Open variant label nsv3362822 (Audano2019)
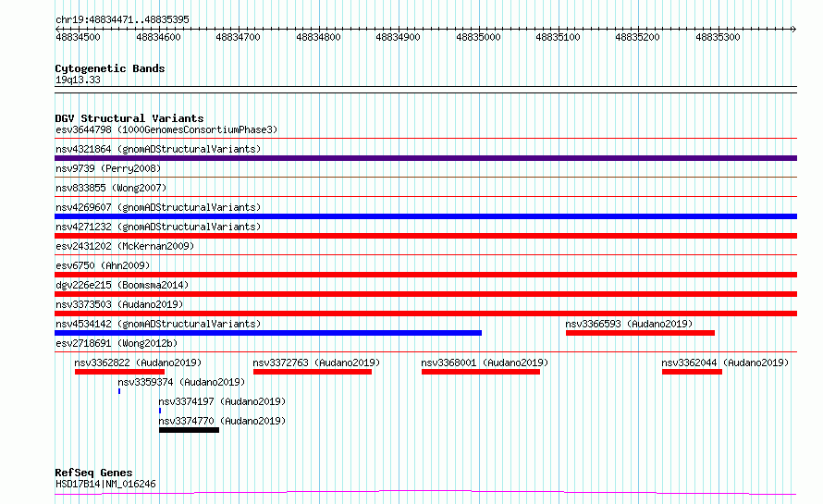Viewport: 823px width, 504px height. (138, 363)
